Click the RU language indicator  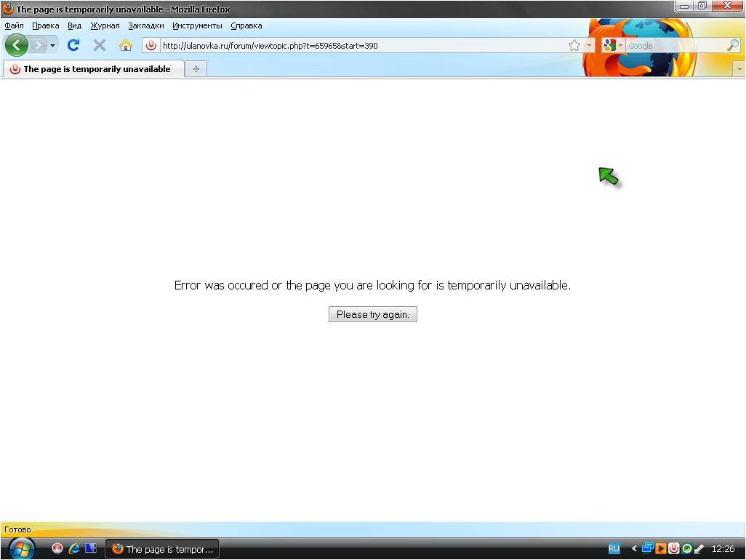[614, 548]
